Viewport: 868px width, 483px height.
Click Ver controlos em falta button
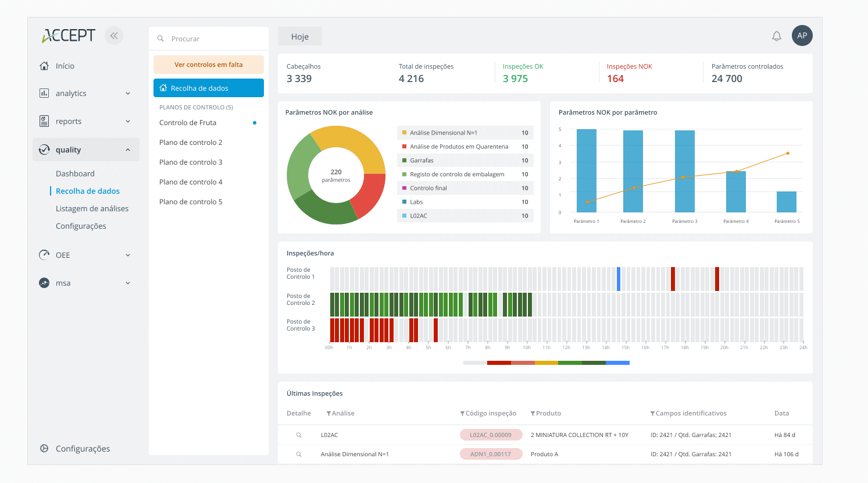pyautogui.click(x=208, y=65)
